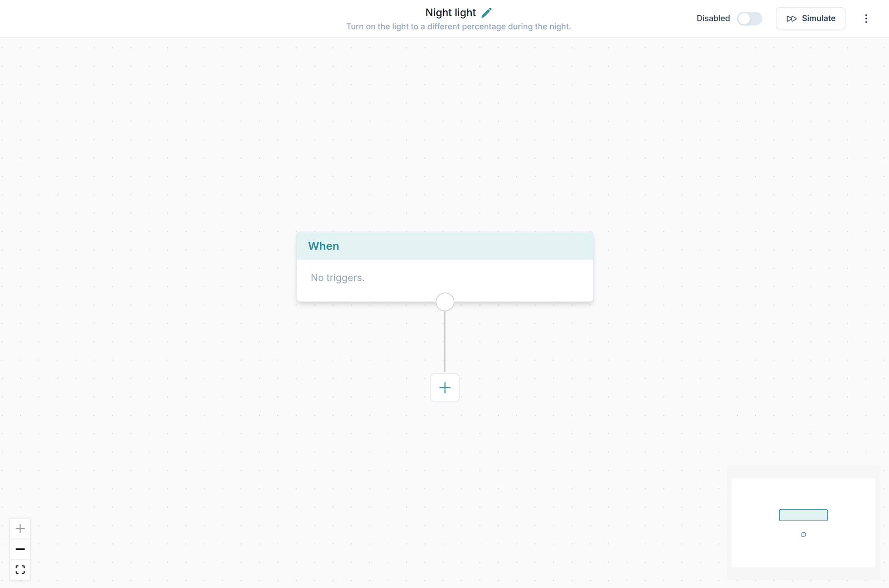This screenshot has width=889, height=588.
Task: Select the When node header
Action: coord(444,246)
